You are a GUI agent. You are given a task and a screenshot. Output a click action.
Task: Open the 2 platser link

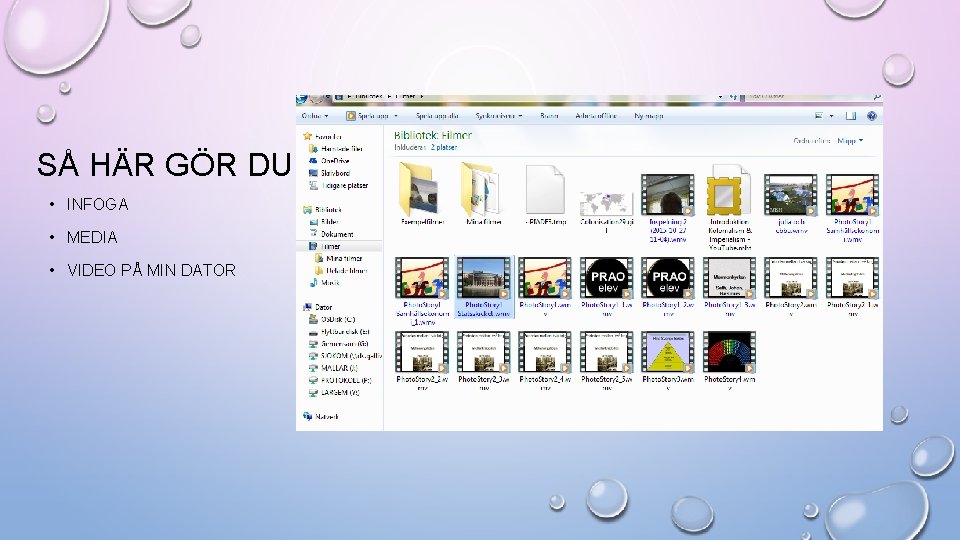point(443,148)
